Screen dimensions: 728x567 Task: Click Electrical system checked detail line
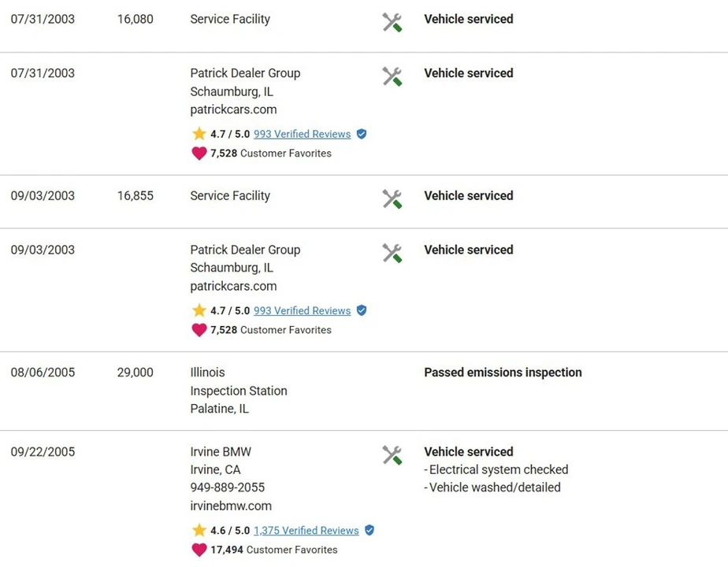(x=496, y=469)
